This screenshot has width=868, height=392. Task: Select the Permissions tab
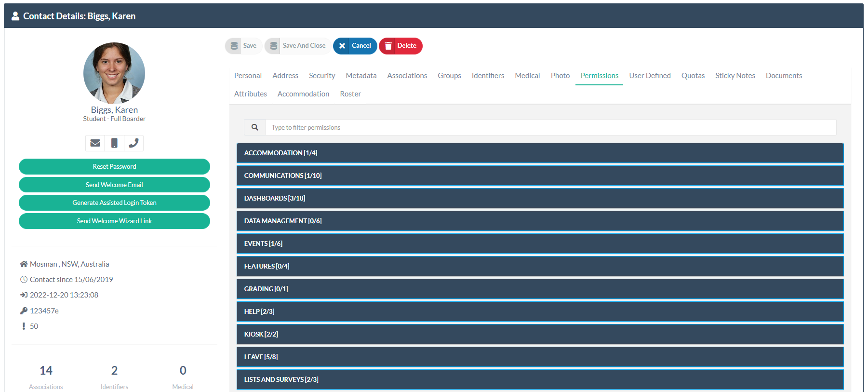pyautogui.click(x=600, y=76)
